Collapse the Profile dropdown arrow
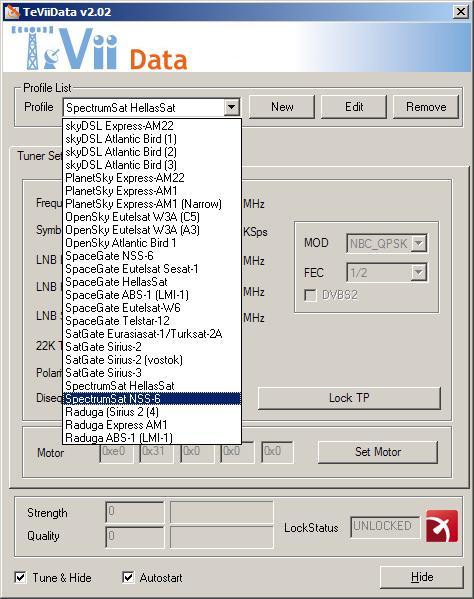Viewport: 474px width, 599px height. (231, 107)
